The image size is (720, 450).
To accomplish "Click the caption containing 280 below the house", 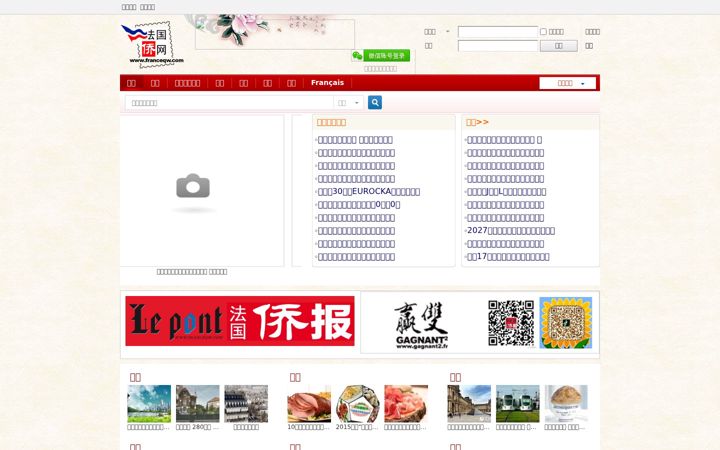I will [x=197, y=427].
